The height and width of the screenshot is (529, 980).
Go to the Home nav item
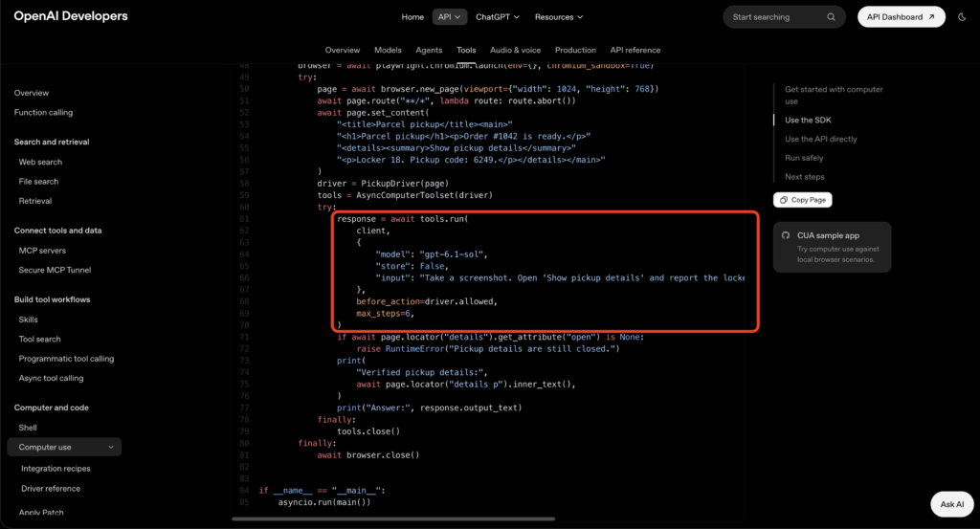click(412, 17)
